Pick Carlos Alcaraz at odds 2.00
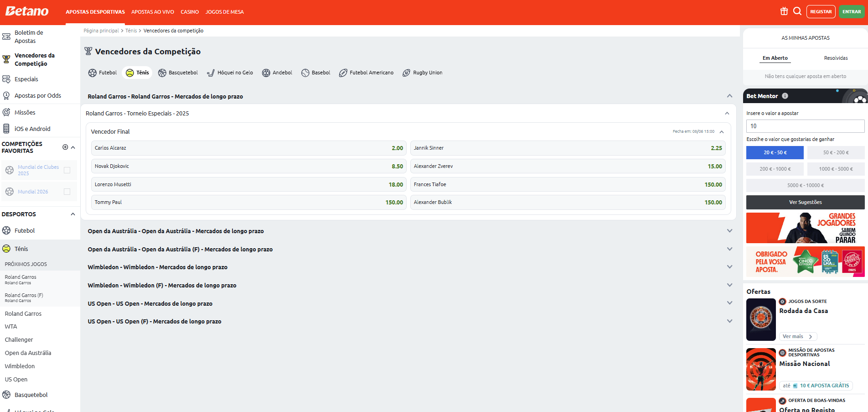 249,148
